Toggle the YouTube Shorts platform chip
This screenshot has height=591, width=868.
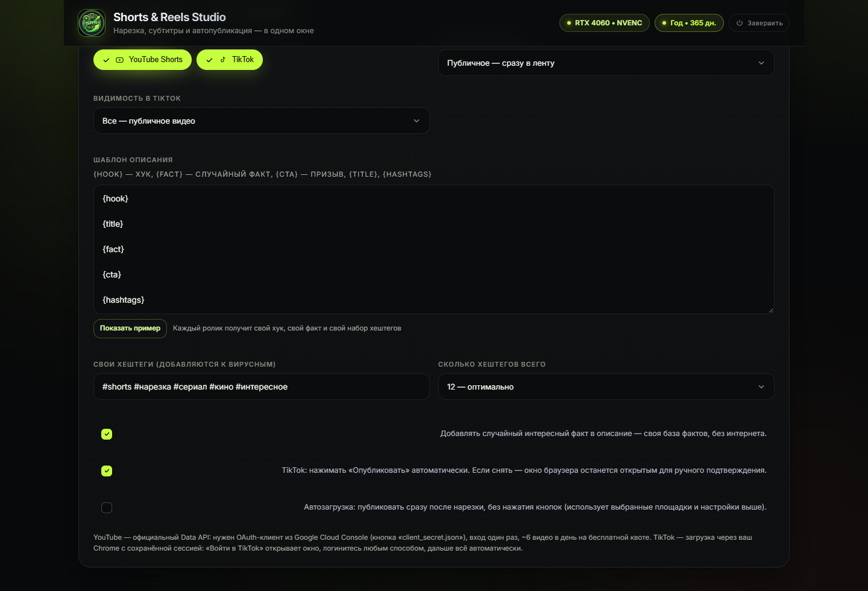(x=142, y=60)
